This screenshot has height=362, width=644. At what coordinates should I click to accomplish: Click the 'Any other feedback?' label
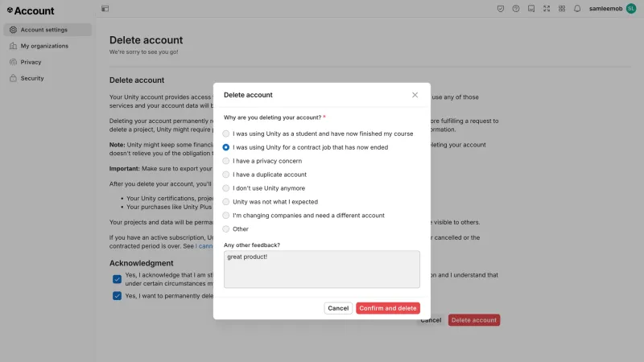(252, 245)
